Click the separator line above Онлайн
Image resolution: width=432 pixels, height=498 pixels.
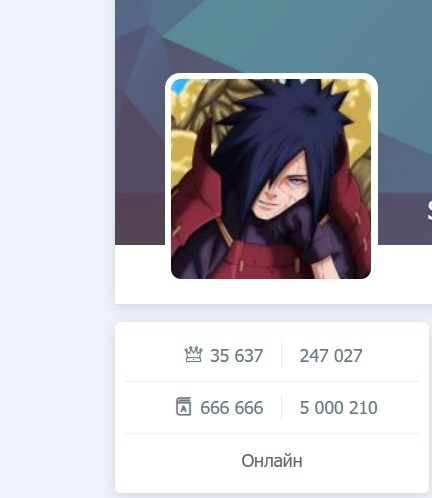pos(272,433)
